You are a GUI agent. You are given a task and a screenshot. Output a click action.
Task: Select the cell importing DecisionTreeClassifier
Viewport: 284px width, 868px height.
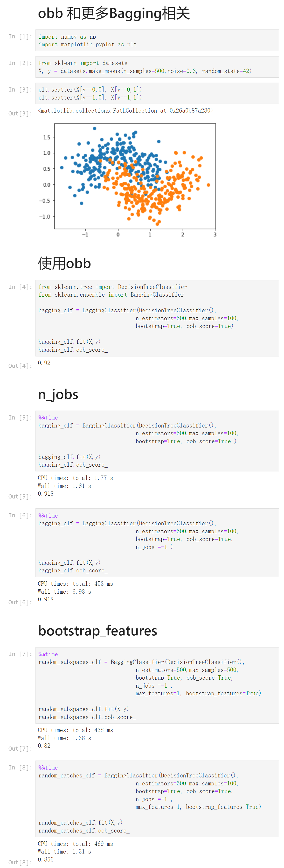tap(157, 318)
